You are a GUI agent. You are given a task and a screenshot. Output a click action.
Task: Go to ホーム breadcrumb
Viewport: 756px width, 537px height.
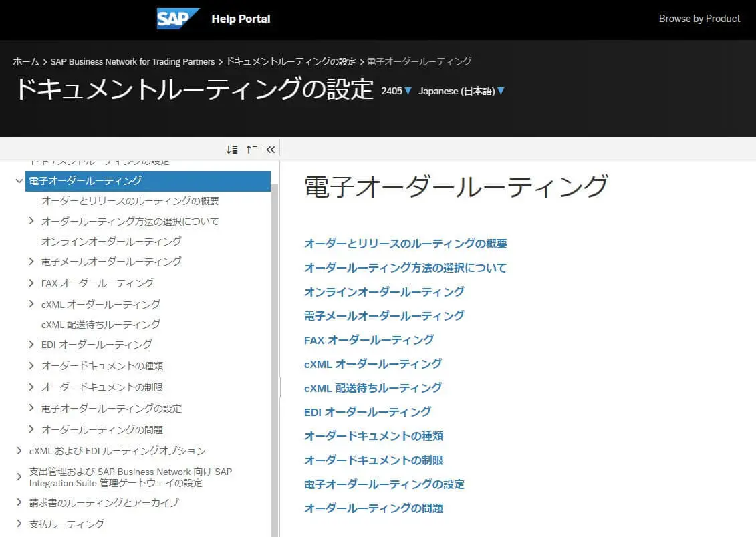(26, 61)
